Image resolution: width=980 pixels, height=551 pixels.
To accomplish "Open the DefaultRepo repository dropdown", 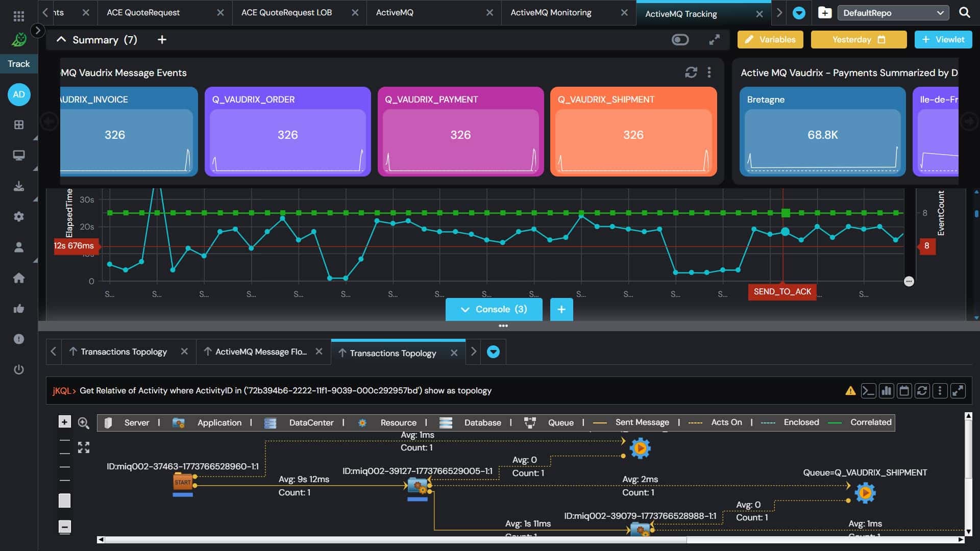I will [x=893, y=12].
